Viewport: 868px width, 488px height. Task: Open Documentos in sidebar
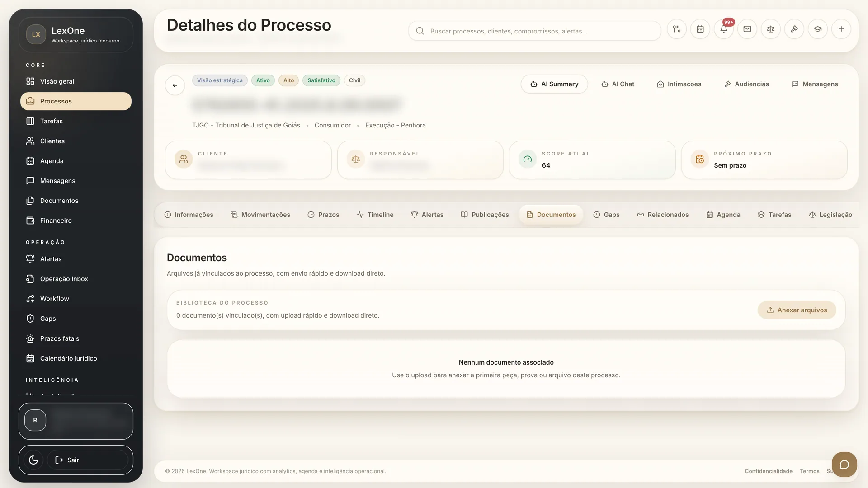click(x=76, y=201)
